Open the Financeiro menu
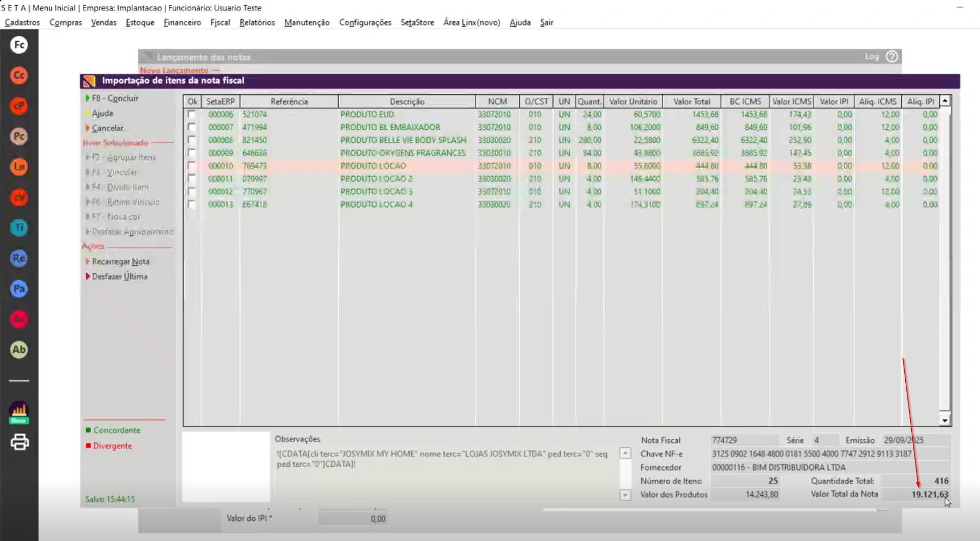This screenshot has height=541, width=980. pyautogui.click(x=182, y=22)
